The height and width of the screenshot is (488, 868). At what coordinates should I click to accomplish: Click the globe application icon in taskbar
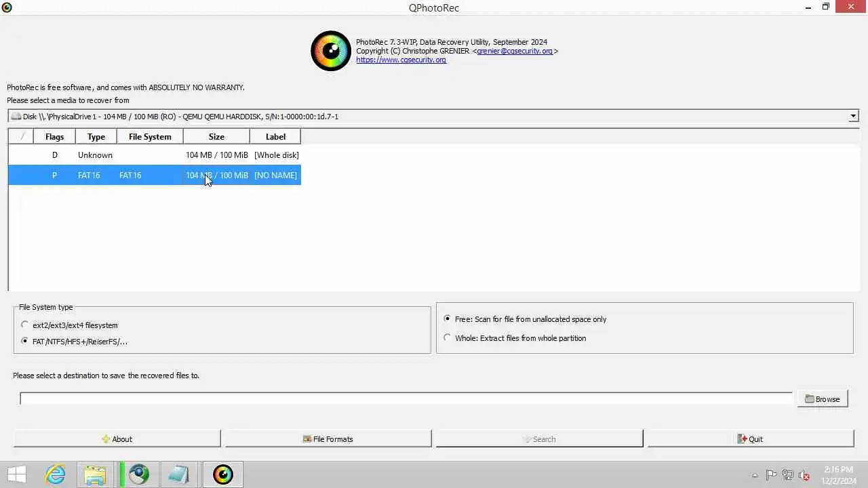pyautogui.click(x=139, y=474)
